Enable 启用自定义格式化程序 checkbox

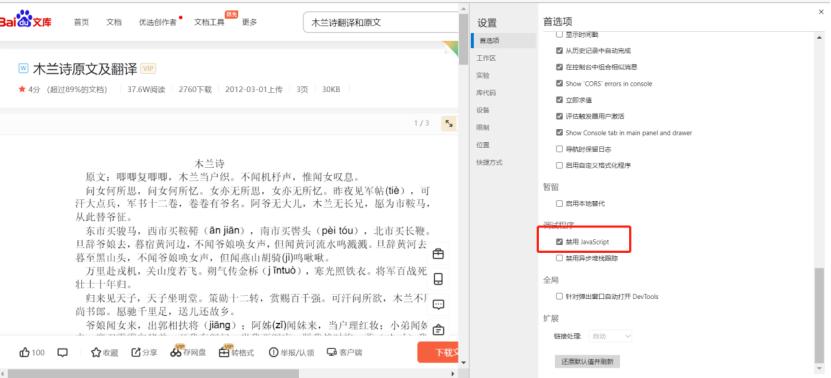559,165
